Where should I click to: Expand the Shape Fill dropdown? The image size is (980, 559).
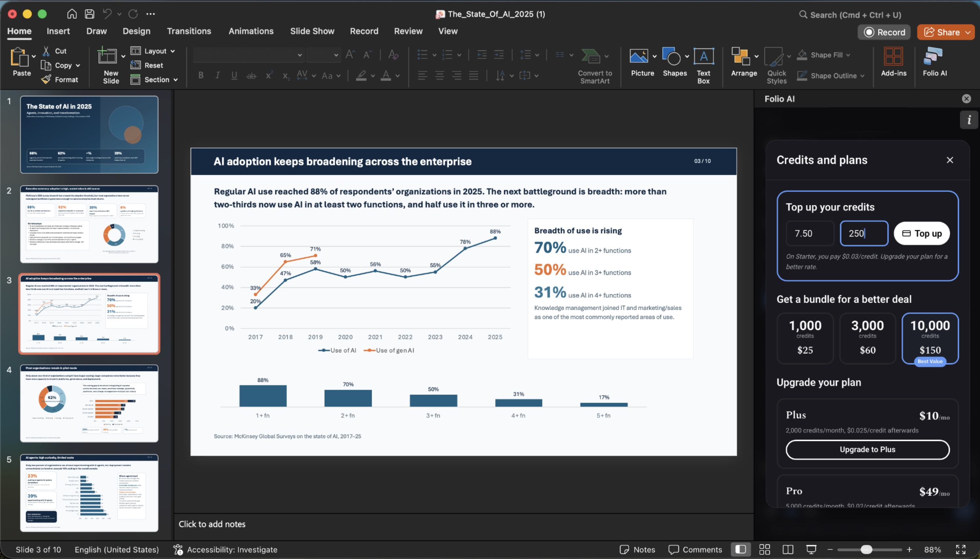[848, 55]
